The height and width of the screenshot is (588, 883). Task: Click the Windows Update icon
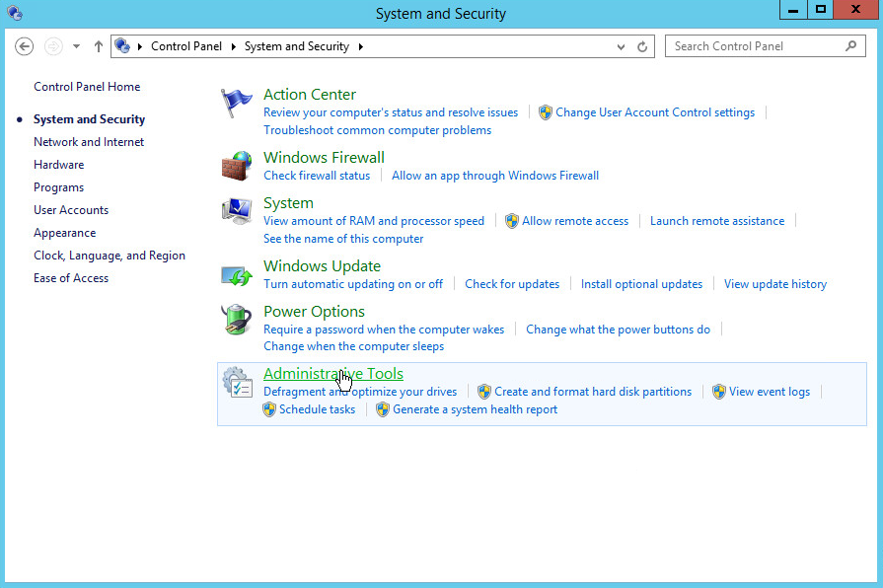coord(237,274)
